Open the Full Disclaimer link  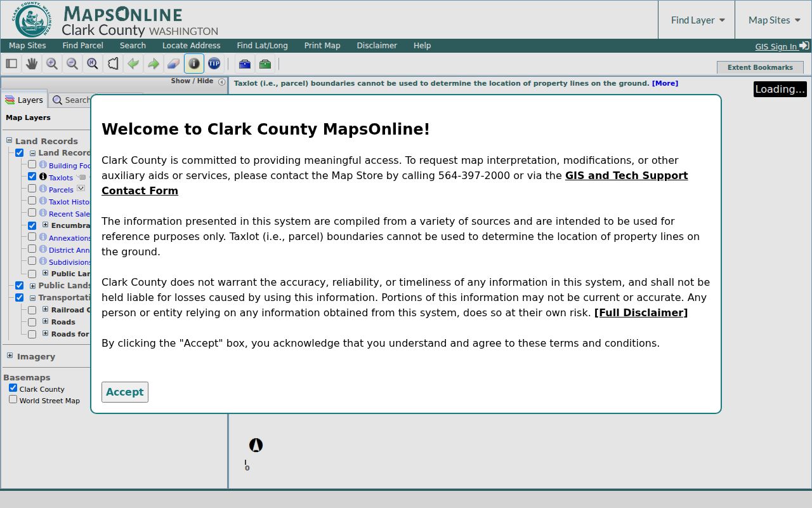click(641, 312)
